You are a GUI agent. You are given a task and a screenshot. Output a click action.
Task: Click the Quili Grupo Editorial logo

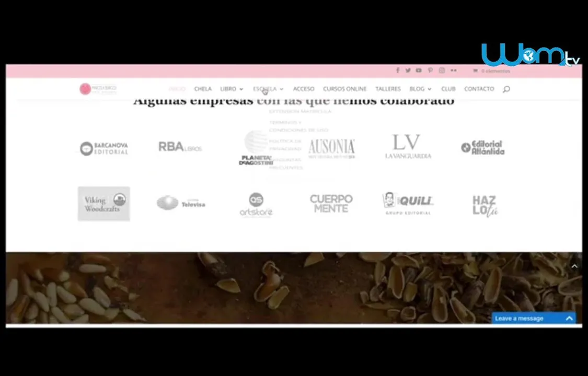(x=408, y=203)
